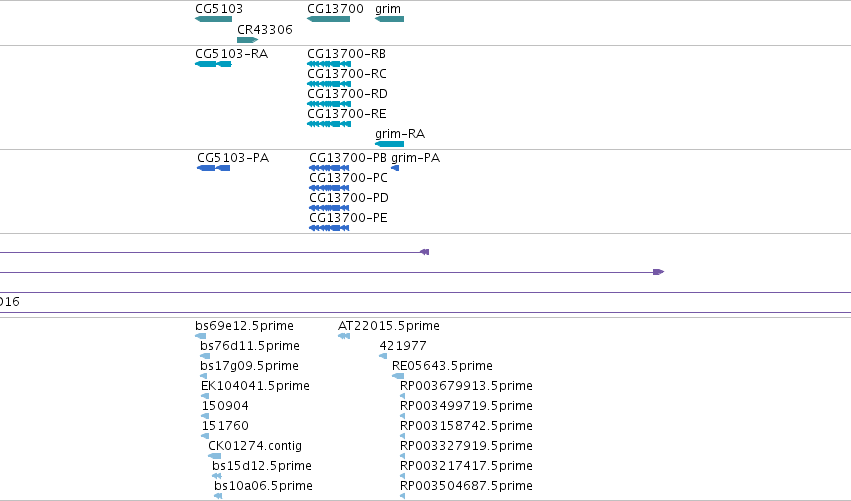Select the CG13700 gene label
This screenshot has height=501, width=851.
335,9
